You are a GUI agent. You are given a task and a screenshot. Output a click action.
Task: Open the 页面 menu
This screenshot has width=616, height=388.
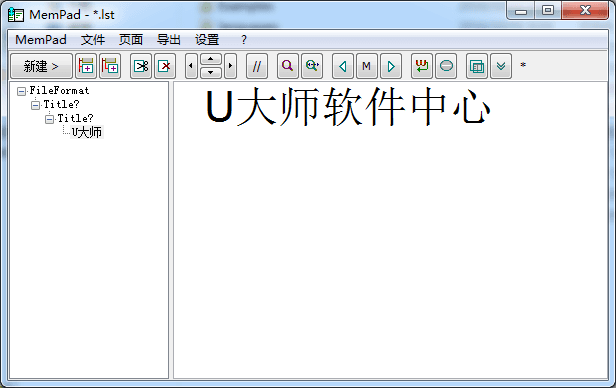point(131,40)
